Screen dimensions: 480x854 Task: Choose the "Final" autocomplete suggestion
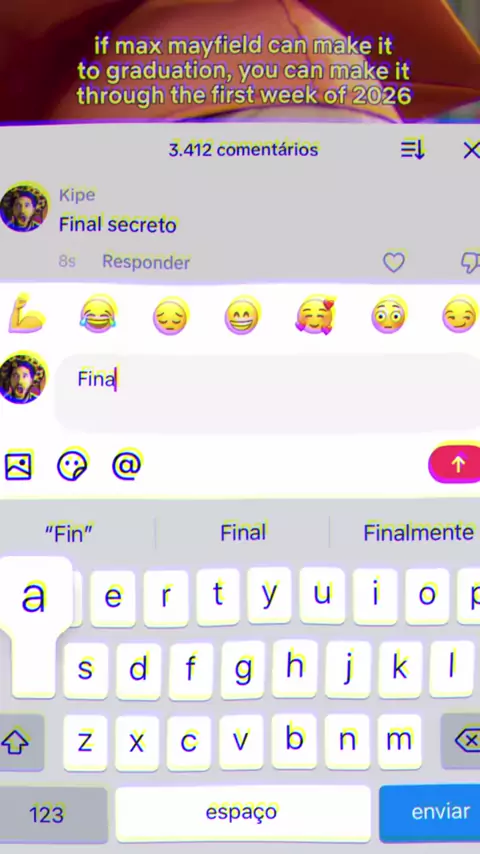coord(242,533)
